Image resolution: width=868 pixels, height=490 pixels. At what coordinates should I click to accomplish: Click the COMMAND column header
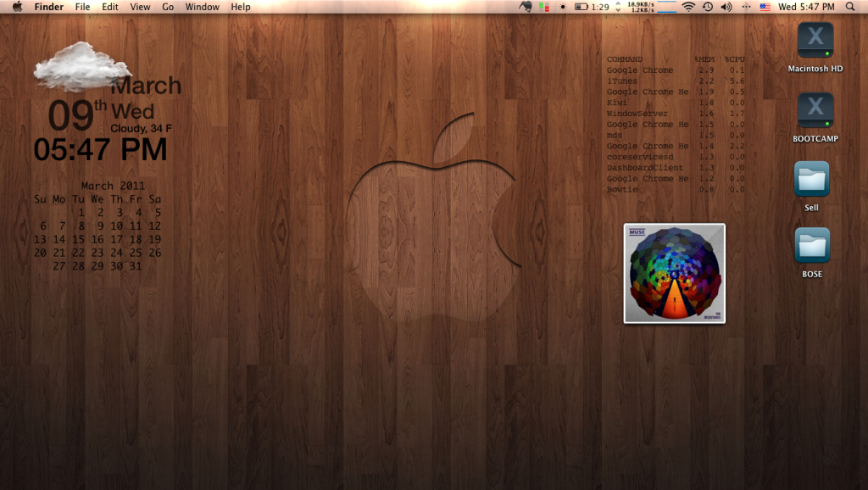pyautogui.click(x=625, y=59)
